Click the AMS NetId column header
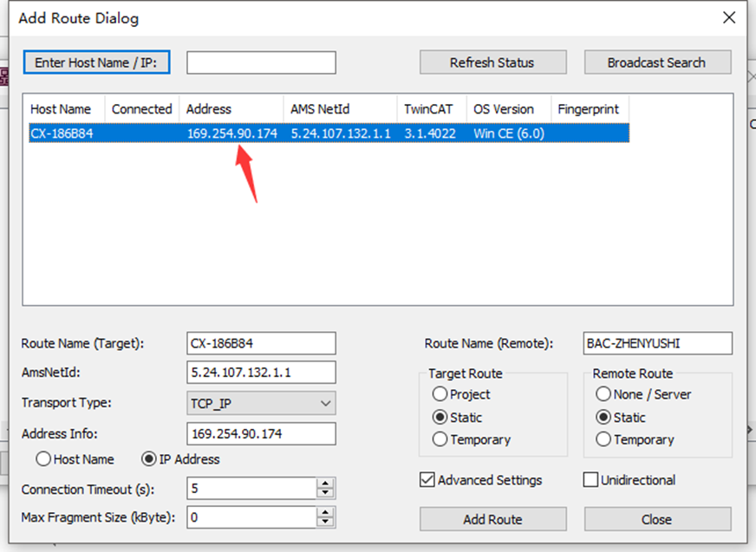756x552 pixels. pyautogui.click(x=341, y=109)
